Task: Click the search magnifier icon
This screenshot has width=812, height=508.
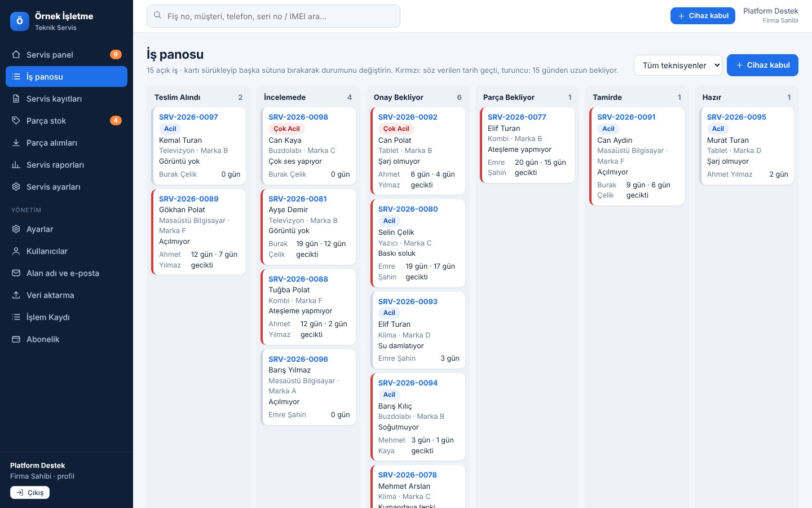Action: pyautogui.click(x=158, y=16)
